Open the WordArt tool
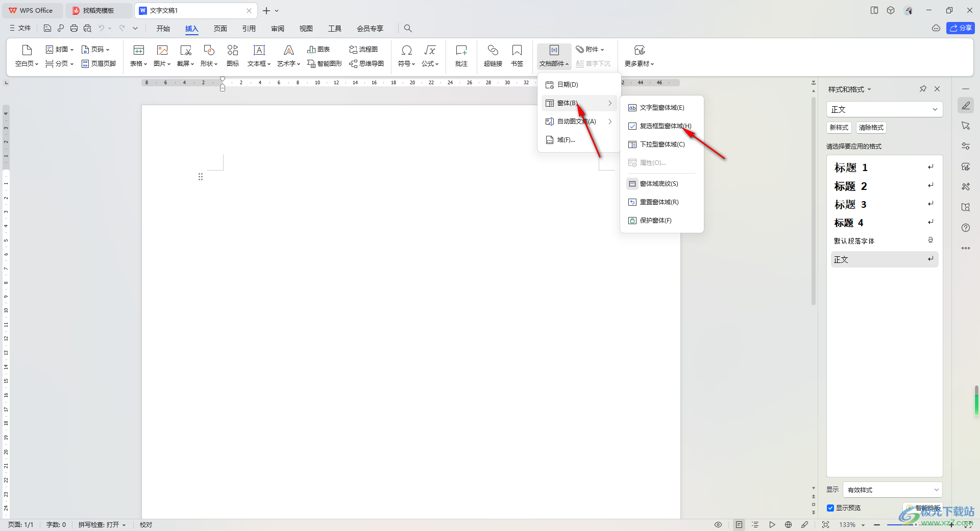Image resolution: width=980 pixels, height=531 pixels. 288,56
